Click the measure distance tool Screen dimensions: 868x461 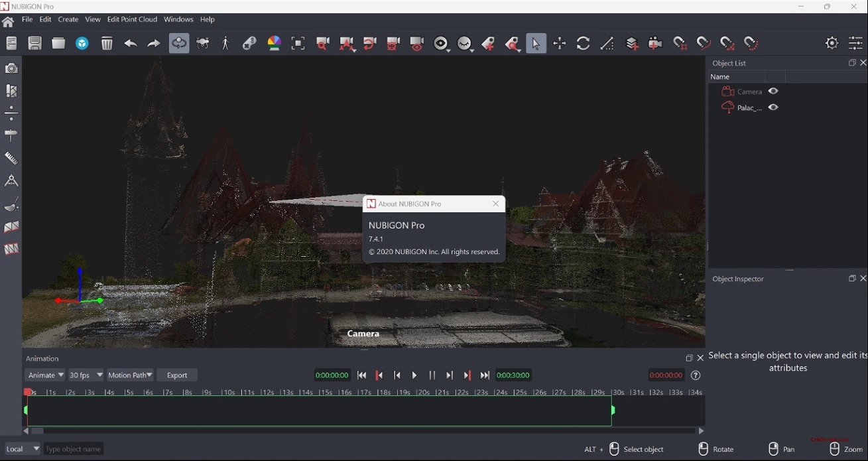point(606,43)
